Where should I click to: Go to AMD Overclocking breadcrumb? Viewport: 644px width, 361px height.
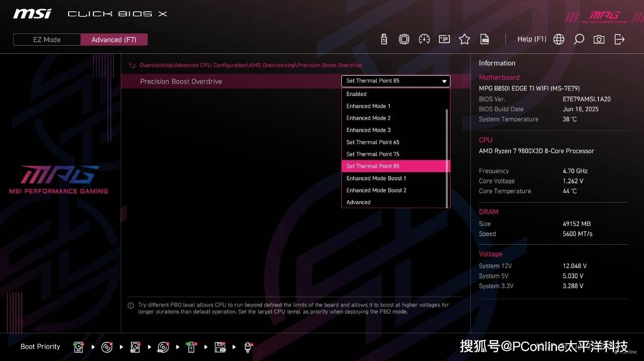click(272, 65)
